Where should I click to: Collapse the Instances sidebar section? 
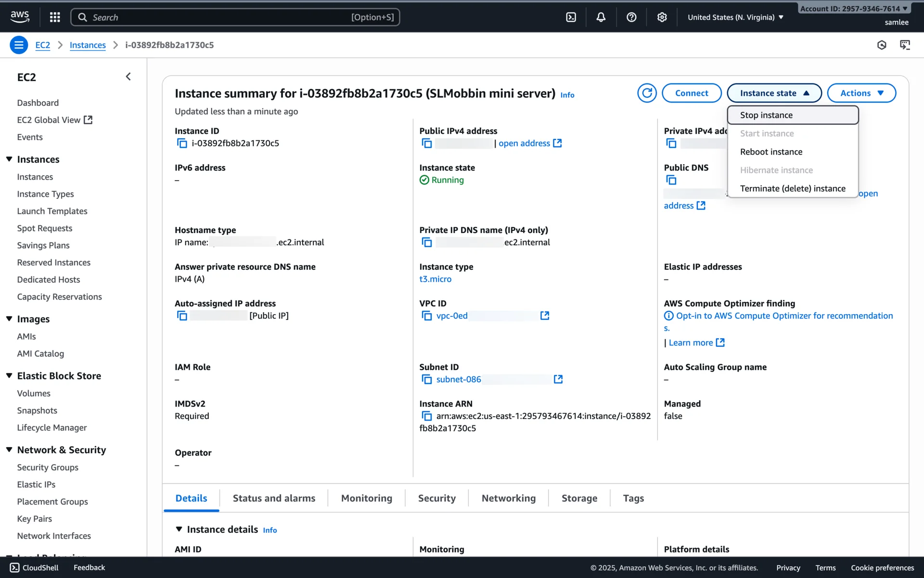pyautogui.click(x=9, y=159)
